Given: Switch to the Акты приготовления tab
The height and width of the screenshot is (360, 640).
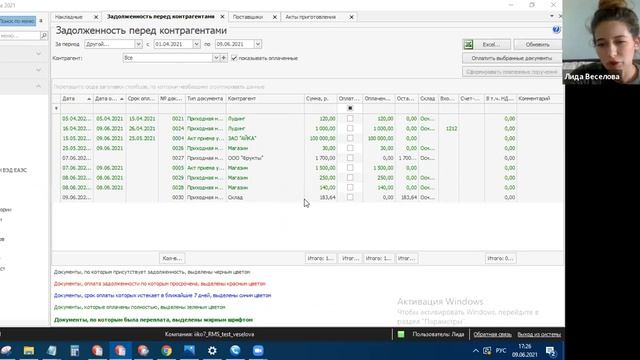Looking at the screenshot, I should point(311,17).
